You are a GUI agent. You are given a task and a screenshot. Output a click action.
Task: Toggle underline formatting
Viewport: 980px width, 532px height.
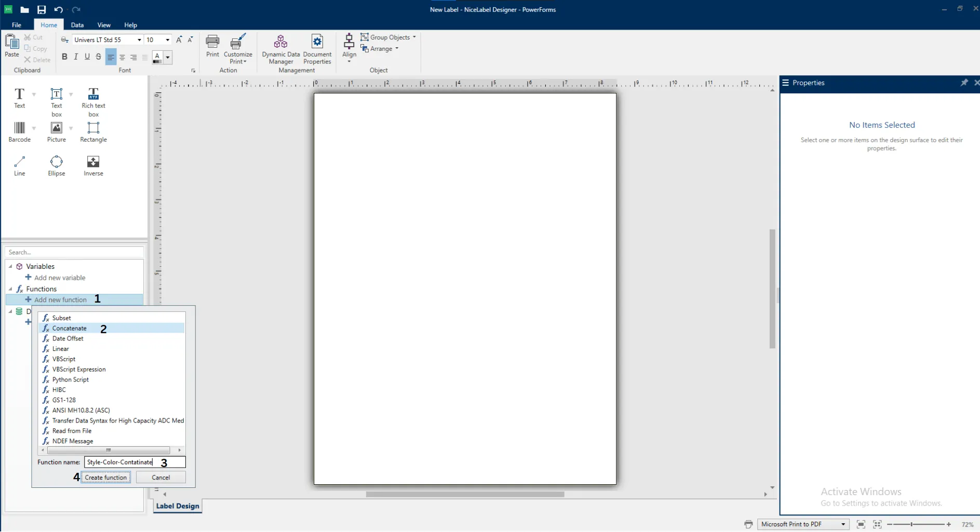coord(87,57)
